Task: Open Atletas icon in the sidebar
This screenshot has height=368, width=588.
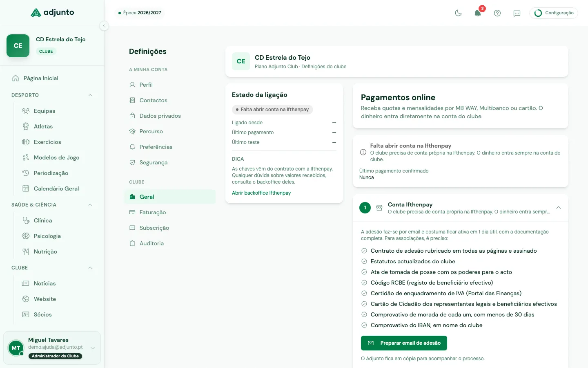Action: coord(26,126)
